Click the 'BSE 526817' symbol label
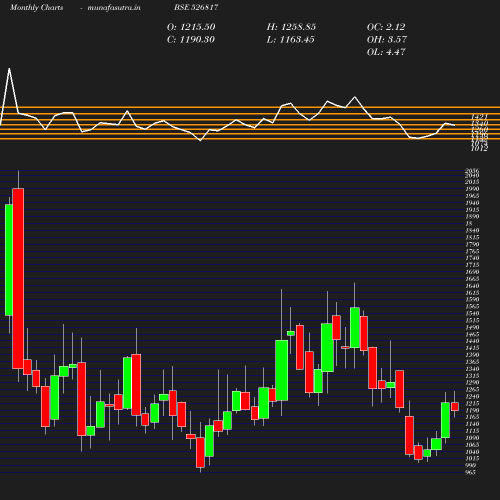 [196, 8]
